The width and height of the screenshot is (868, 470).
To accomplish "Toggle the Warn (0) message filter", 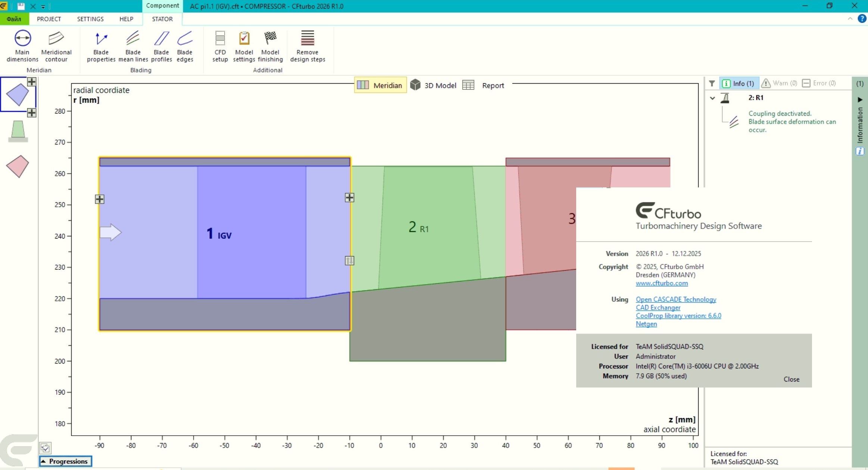I will pos(779,83).
